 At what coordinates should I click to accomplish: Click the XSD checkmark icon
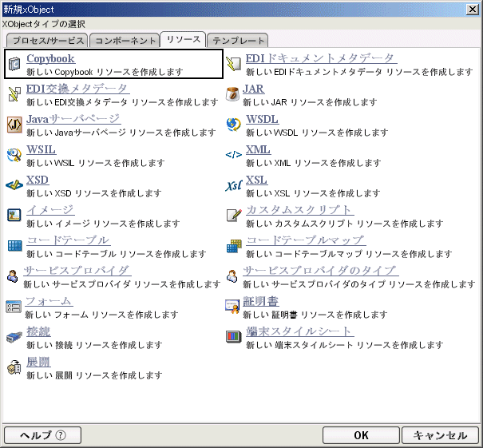(x=14, y=185)
